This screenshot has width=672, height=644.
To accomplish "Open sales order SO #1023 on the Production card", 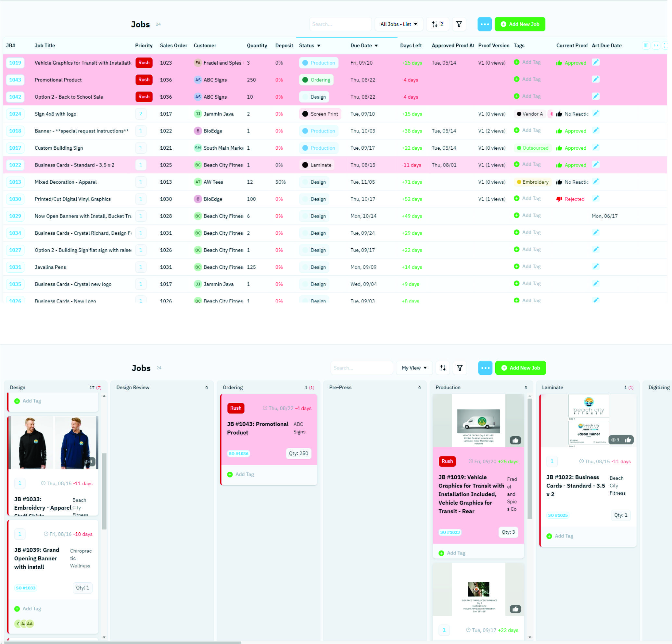I will pyautogui.click(x=450, y=532).
